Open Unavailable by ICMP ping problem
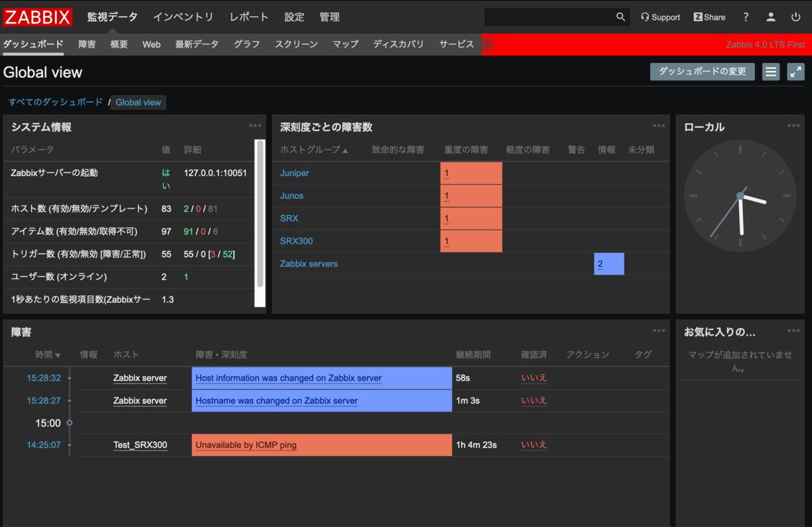 pos(246,445)
